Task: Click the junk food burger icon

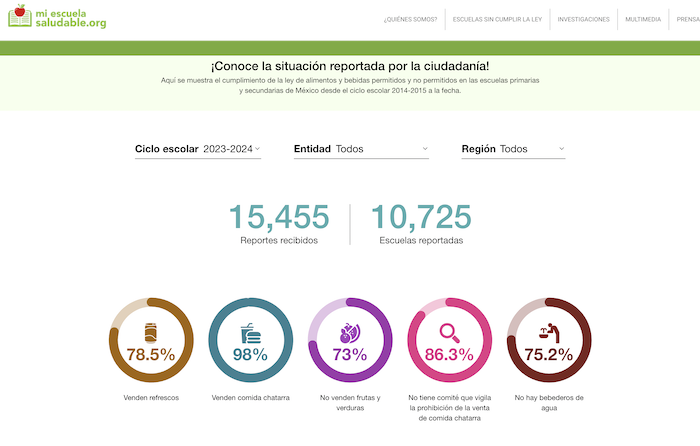Action: click(x=250, y=332)
